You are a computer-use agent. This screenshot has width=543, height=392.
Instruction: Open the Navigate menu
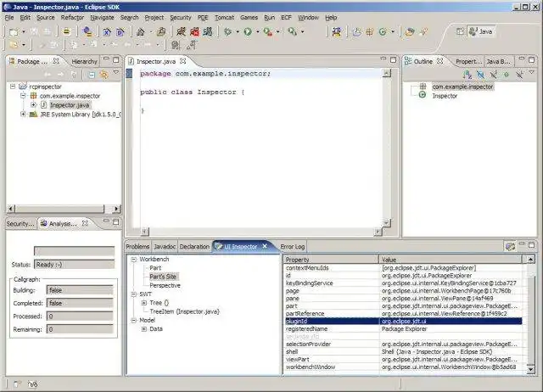coord(102,17)
